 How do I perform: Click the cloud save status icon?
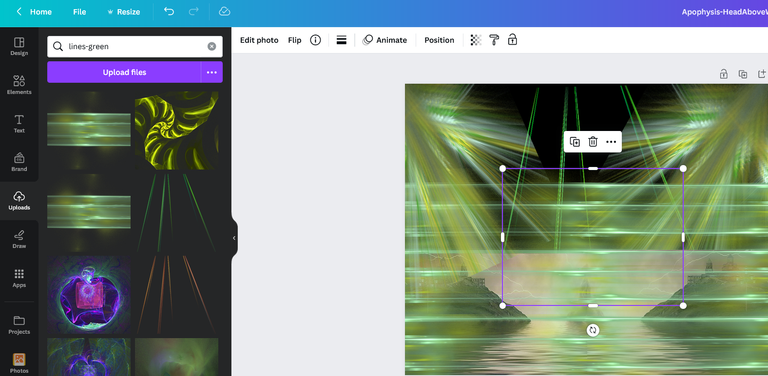[x=224, y=12]
